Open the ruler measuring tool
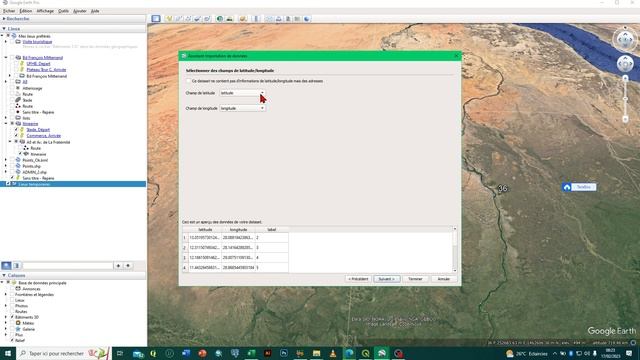Viewport: 640px width, 360px height. pyautogui.click(x=256, y=19)
